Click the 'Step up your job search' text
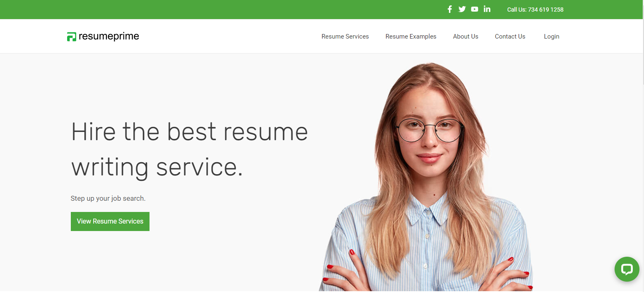The width and height of the screenshot is (644, 292). (x=108, y=198)
